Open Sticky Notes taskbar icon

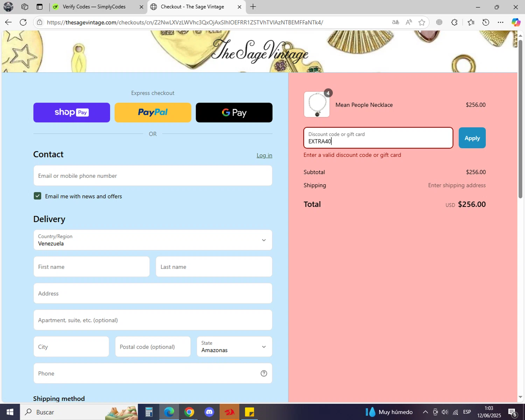click(250, 412)
